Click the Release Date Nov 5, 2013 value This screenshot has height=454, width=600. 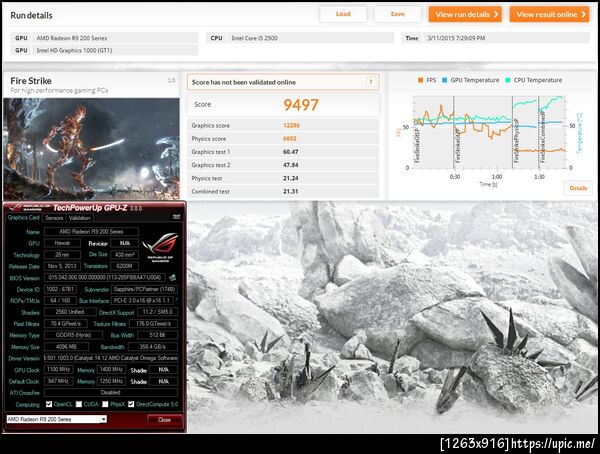pyautogui.click(x=62, y=266)
